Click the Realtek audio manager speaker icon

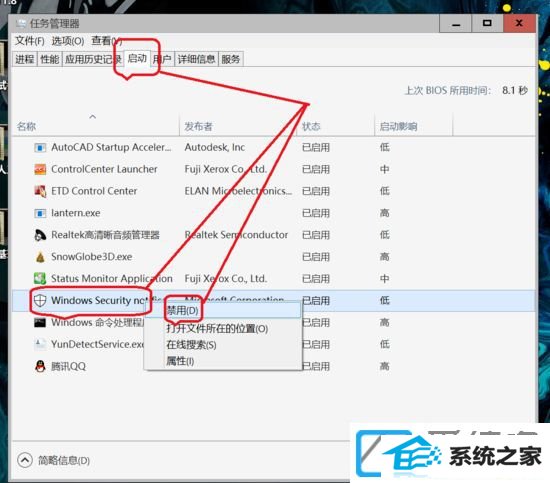40,235
